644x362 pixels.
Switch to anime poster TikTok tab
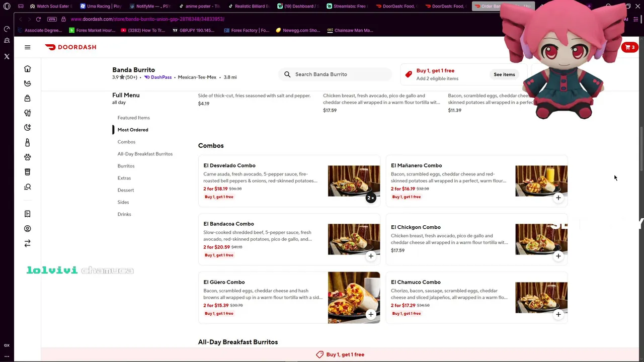click(199, 6)
